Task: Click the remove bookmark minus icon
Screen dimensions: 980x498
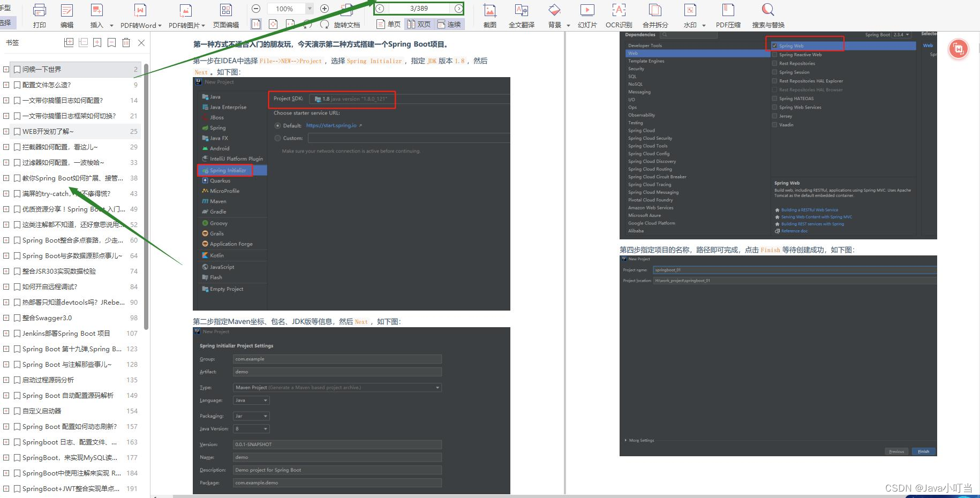Action: (112, 42)
